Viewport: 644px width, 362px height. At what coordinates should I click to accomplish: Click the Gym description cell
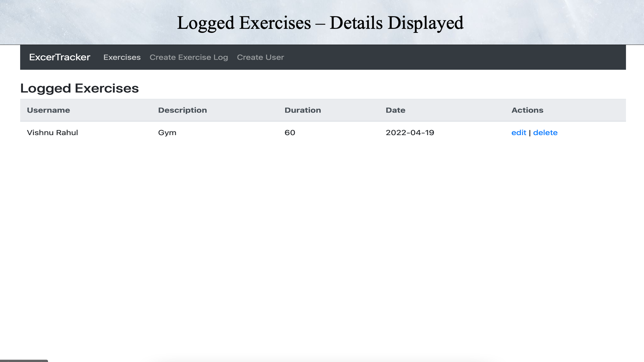(x=167, y=132)
